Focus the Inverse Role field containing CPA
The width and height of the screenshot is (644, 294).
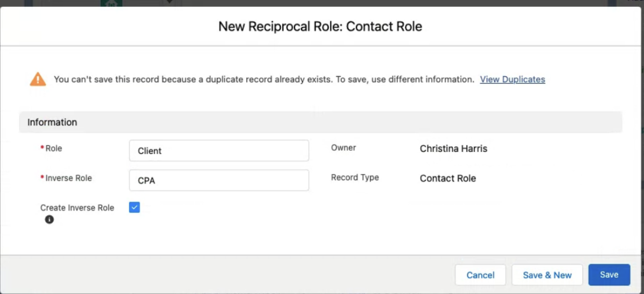tap(219, 180)
